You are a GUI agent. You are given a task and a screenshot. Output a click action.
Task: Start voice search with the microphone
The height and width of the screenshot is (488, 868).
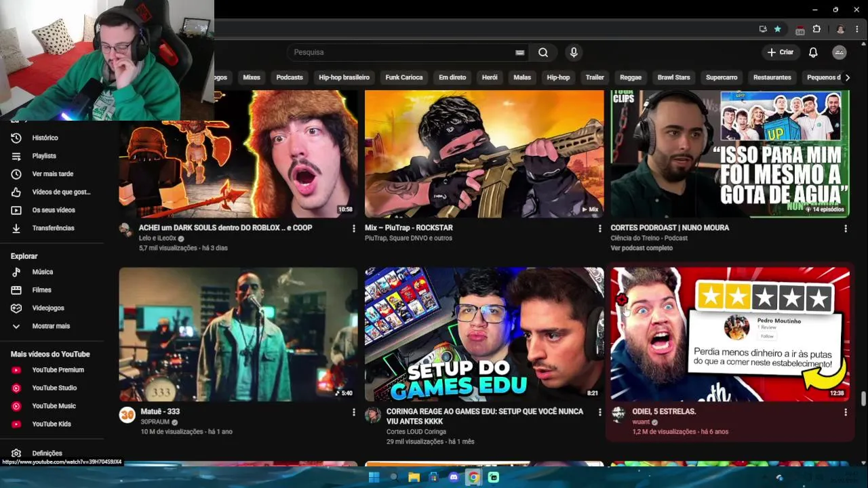click(574, 52)
